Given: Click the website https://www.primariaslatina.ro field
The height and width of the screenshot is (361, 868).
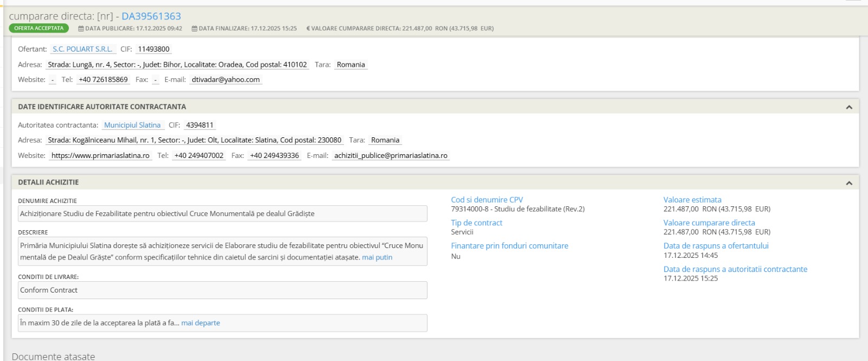Looking at the screenshot, I should 100,155.
